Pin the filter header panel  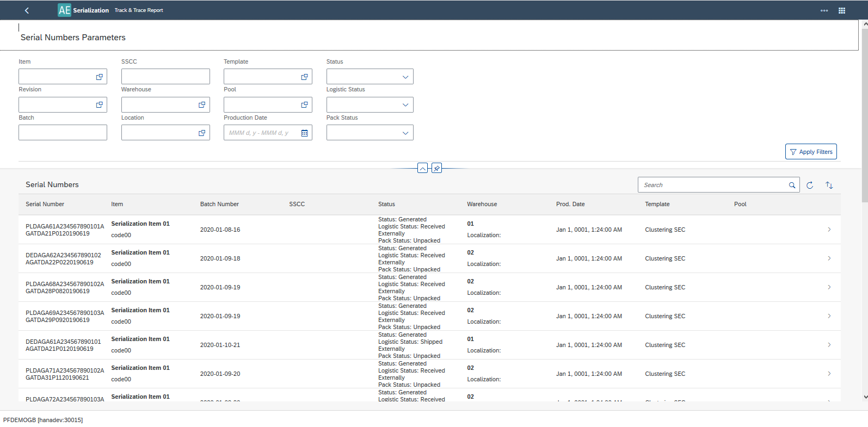point(436,168)
